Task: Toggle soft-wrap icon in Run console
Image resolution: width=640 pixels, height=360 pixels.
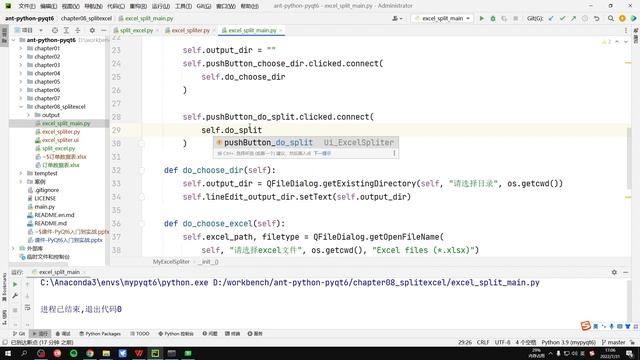Action: pyautogui.click(x=27, y=307)
